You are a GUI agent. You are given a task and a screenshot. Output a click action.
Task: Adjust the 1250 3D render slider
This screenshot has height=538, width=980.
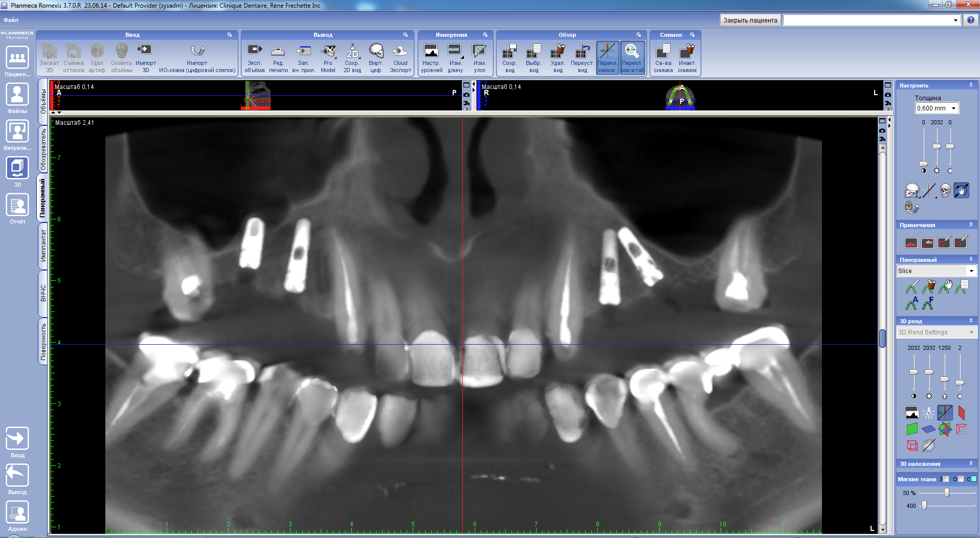point(945,379)
